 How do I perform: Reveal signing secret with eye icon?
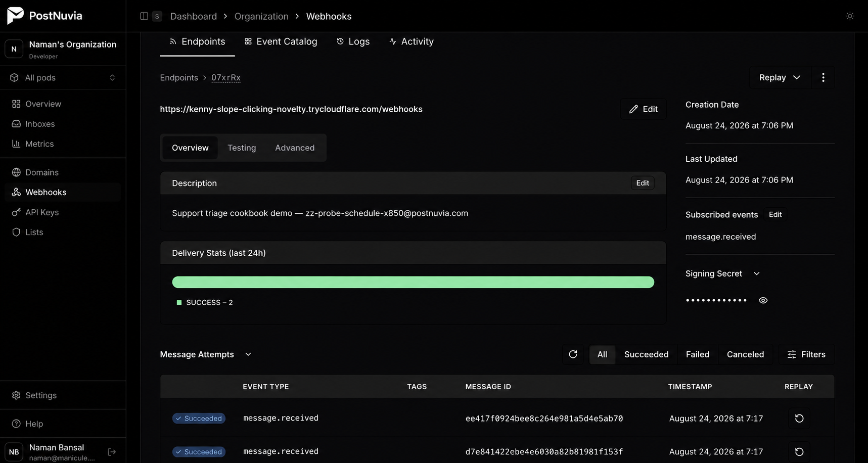pyautogui.click(x=763, y=300)
